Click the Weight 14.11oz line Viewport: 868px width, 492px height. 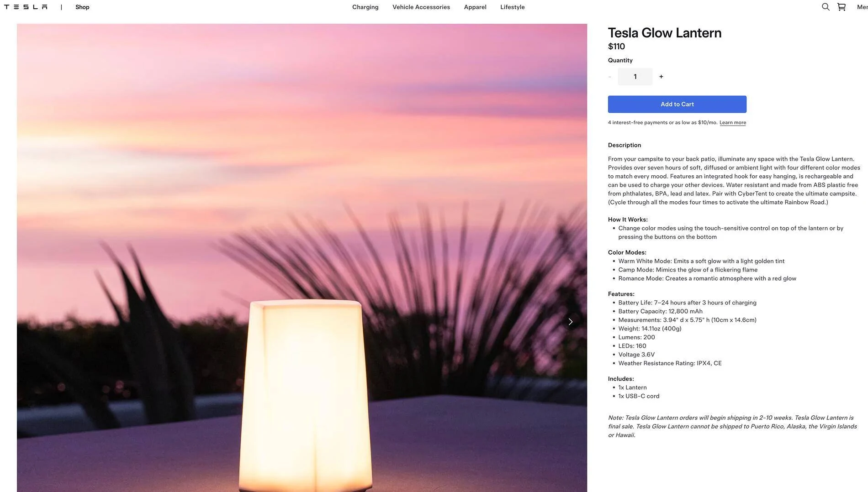click(x=650, y=329)
